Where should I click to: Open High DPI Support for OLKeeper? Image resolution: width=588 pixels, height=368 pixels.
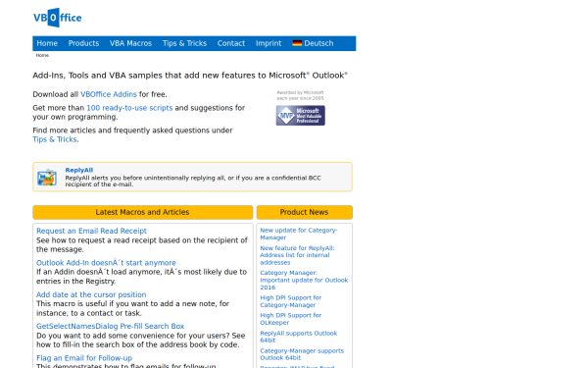tap(291, 319)
